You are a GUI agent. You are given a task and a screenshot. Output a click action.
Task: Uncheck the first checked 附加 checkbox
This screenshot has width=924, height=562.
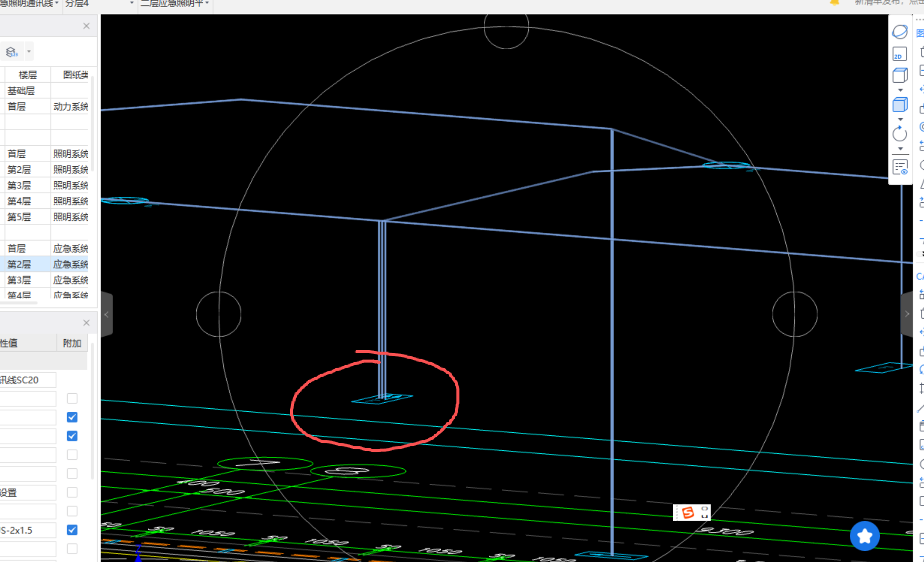(x=72, y=417)
